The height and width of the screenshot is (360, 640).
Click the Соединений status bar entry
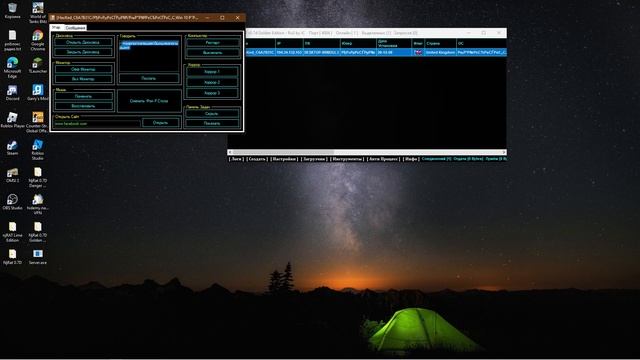[436, 159]
